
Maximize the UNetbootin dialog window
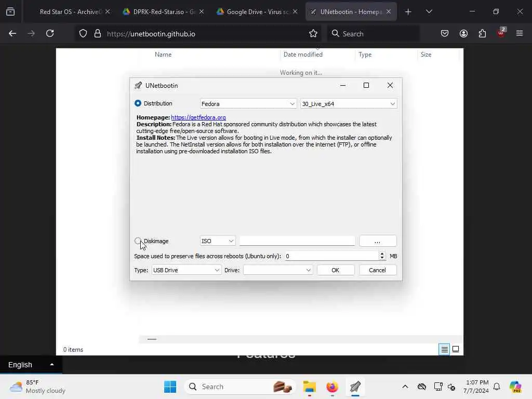(366, 85)
